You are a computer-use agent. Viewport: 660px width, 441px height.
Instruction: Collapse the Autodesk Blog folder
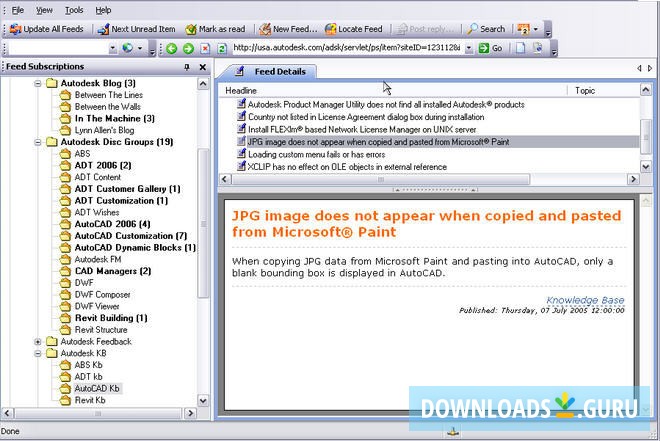coord(37,83)
